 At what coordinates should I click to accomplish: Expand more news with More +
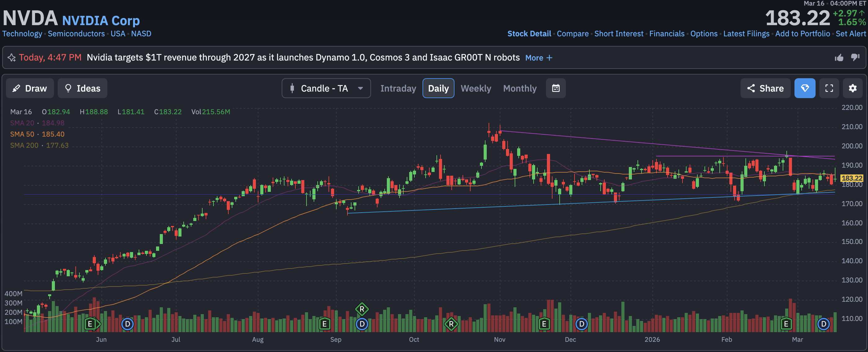point(539,58)
